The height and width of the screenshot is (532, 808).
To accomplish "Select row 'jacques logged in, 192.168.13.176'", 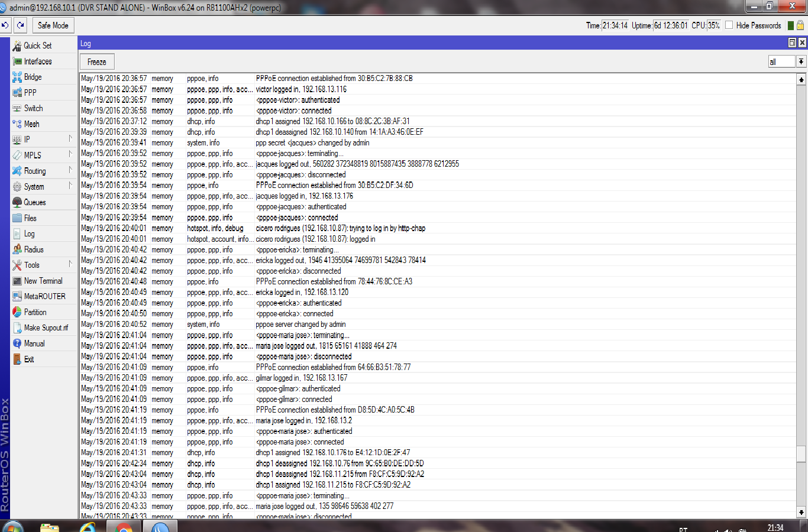I will coord(438,196).
